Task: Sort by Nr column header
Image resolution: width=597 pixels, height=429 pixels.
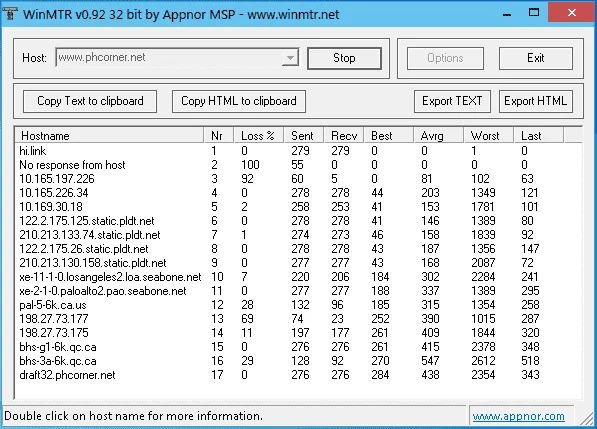Action: 219,136
